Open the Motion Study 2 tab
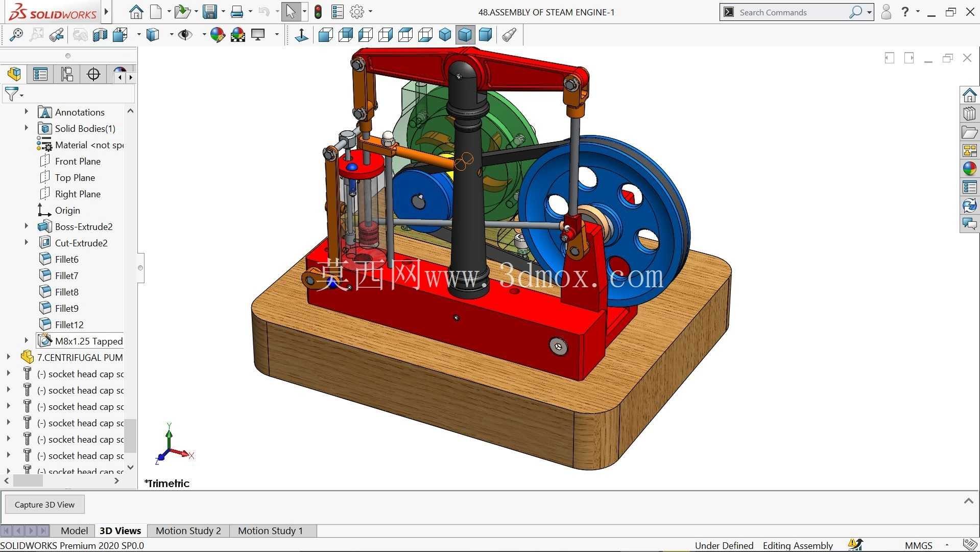The height and width of the screenshot is (552, 980). [x=188, y=531]
